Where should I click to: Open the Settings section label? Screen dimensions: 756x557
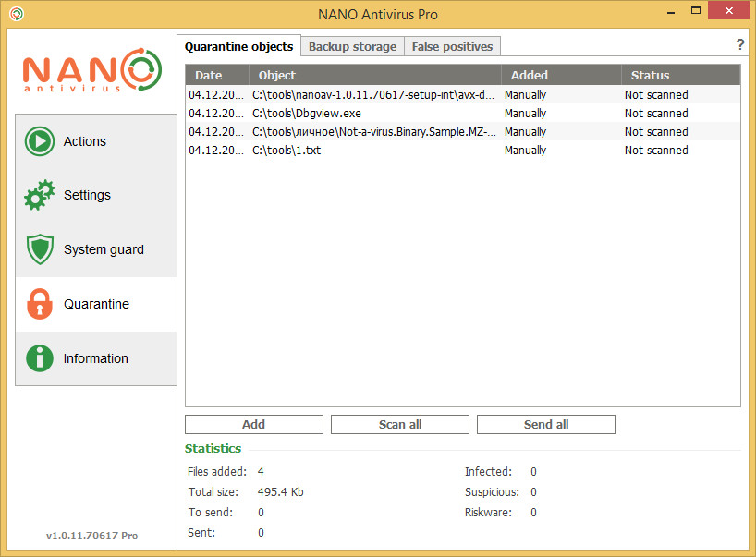pos(87,195)
